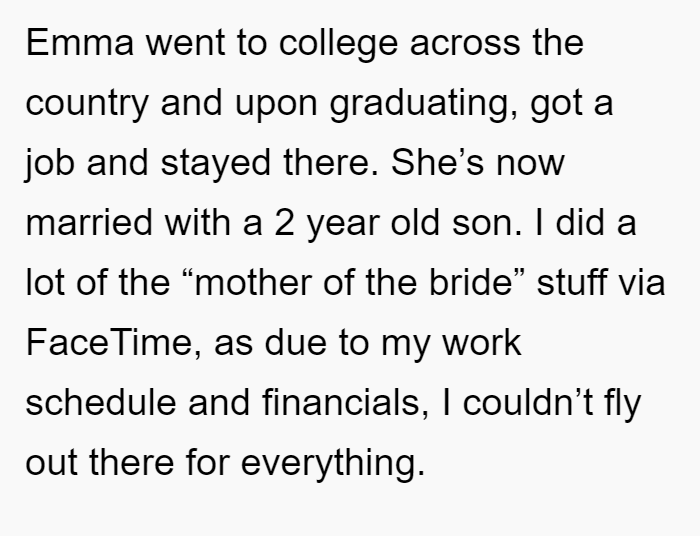Click the word "married" in the text

(x=89, y=222)
